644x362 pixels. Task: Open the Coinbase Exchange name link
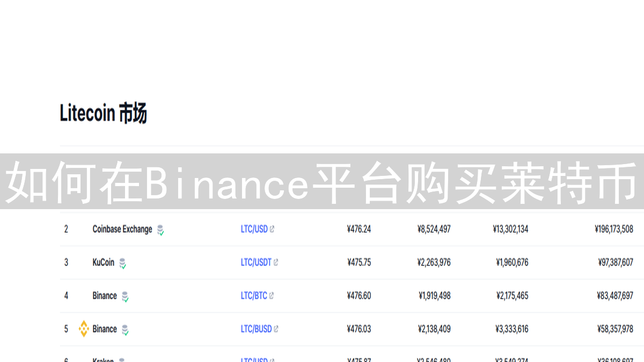(x=122, y=229)
